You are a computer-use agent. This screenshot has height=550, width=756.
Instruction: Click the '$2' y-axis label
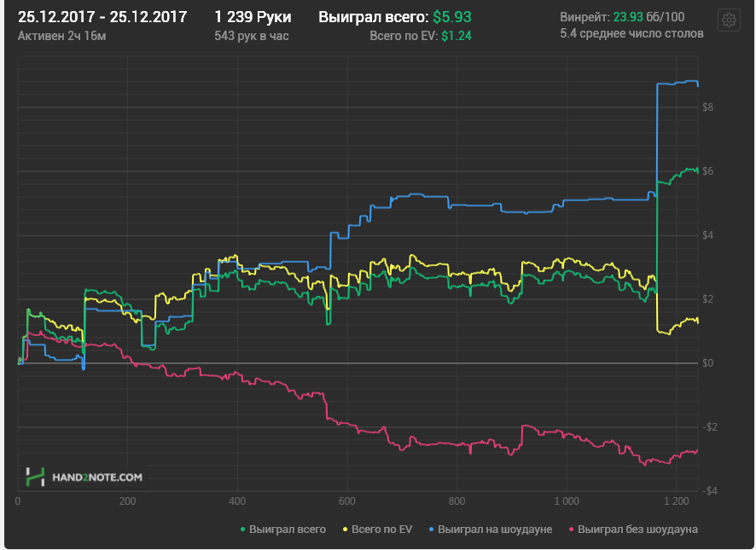point(707,298)
